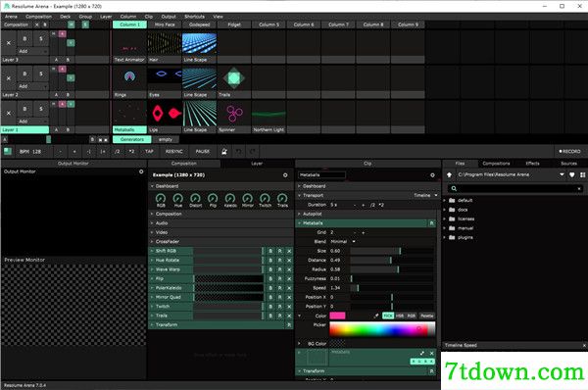
Task: Switch to the Layer tab
Action: tap(257, 164)
